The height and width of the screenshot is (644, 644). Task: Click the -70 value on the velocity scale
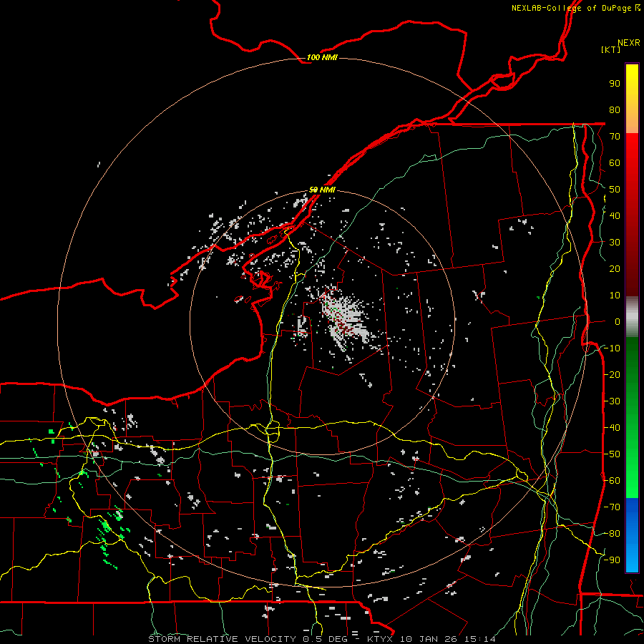point(612,507)
